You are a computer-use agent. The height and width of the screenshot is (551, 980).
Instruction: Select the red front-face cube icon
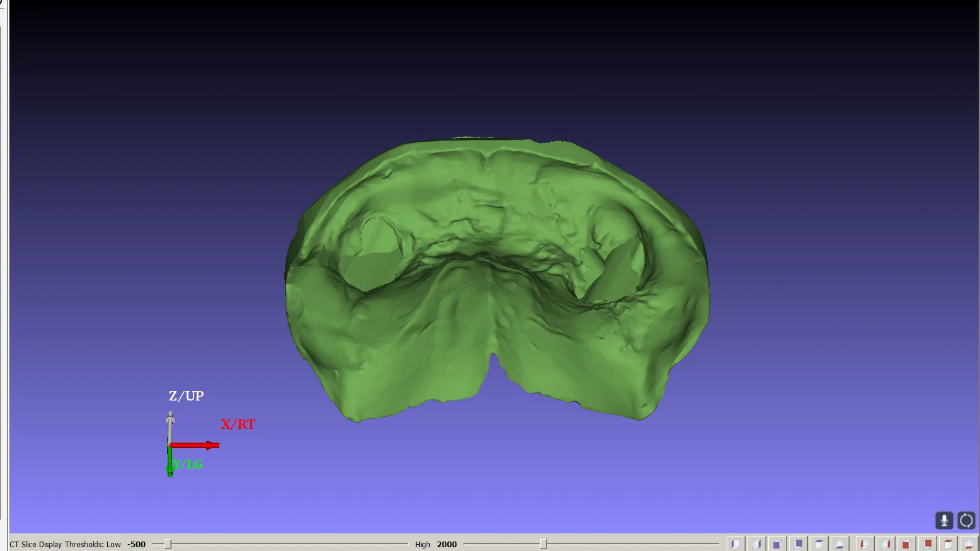pyautogui.click(x=906, y=544)
